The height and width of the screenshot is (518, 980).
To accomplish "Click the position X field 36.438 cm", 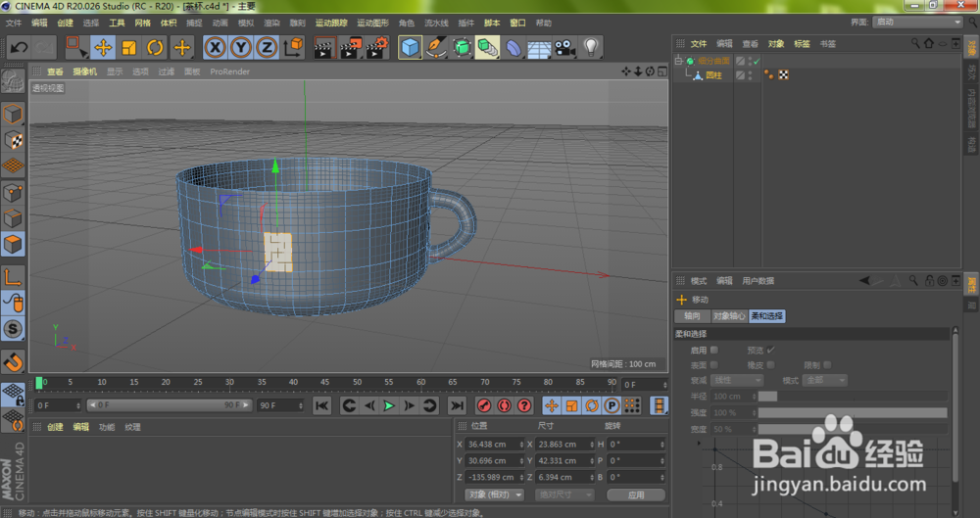I will click(x=495, y=445).
